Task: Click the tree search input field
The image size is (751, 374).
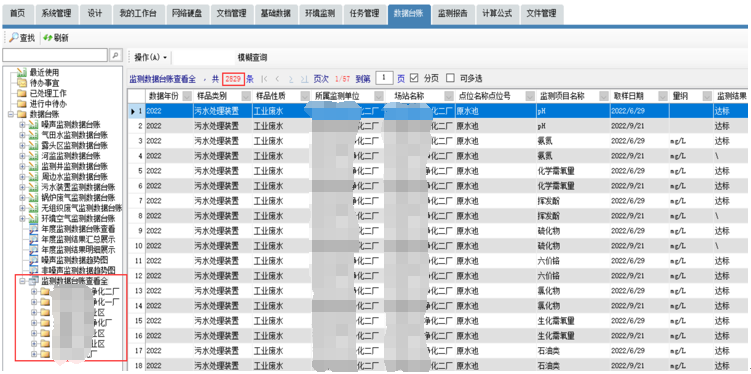Action: click(55, 55)
